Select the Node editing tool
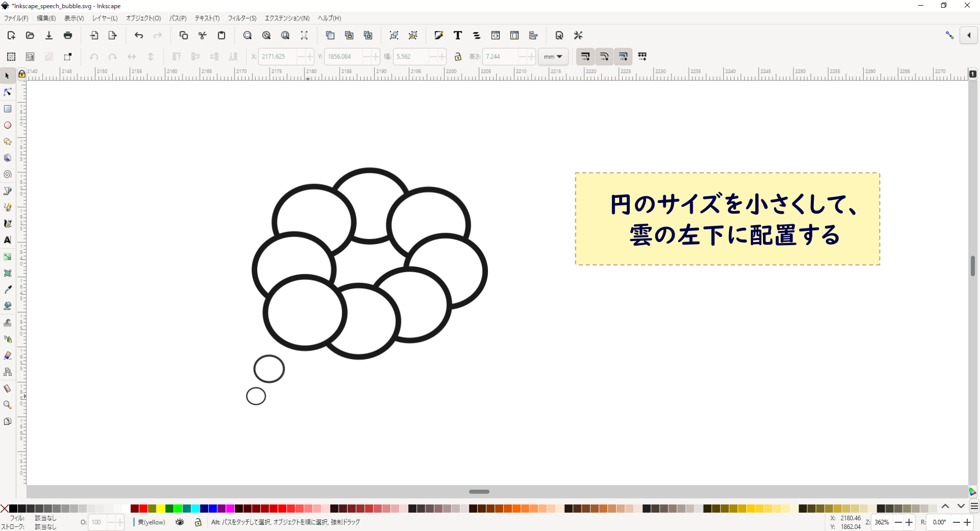This screenshot has width=980, height=531. (7, 92)
